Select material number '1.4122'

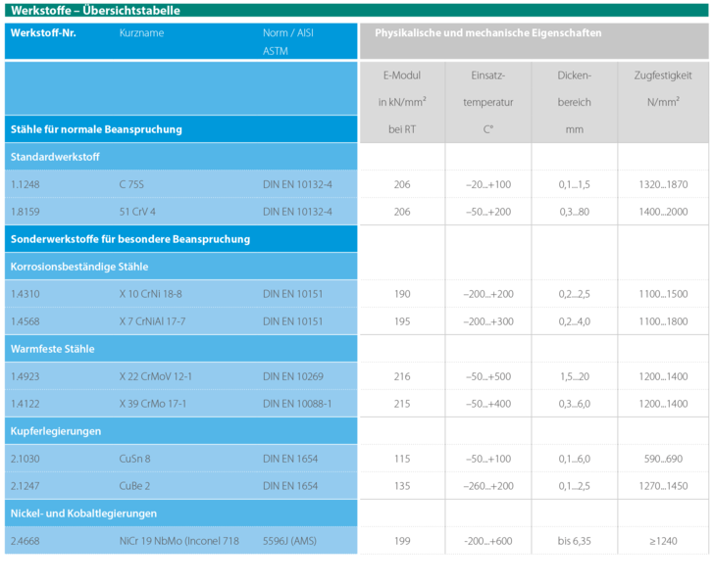[x=25, y=404]
